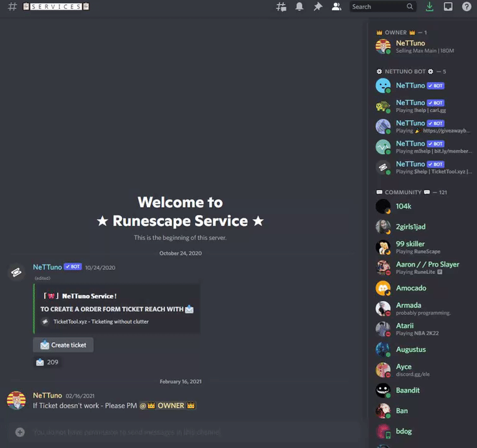Viewport: 477px width, 448px height.
Task: Open the Help question mark icon
Action: point(466,7)
